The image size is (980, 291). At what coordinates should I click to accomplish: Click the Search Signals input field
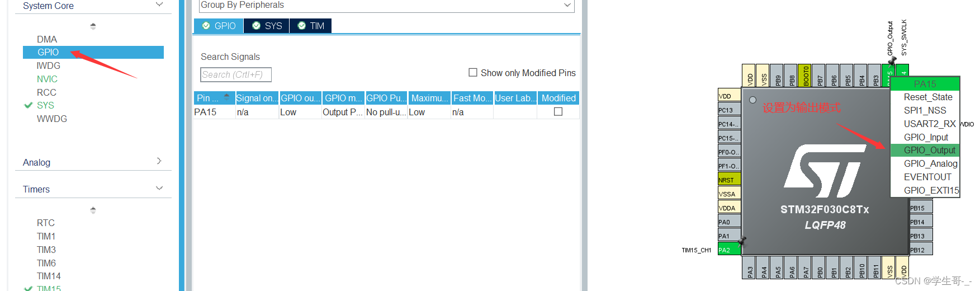pyautogui.click(x=236, y=74)
